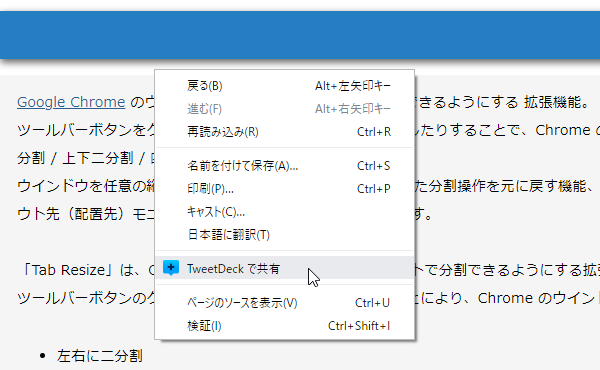
Task: Click the blue header banner at the top
Action: click(x=300, y=35)
